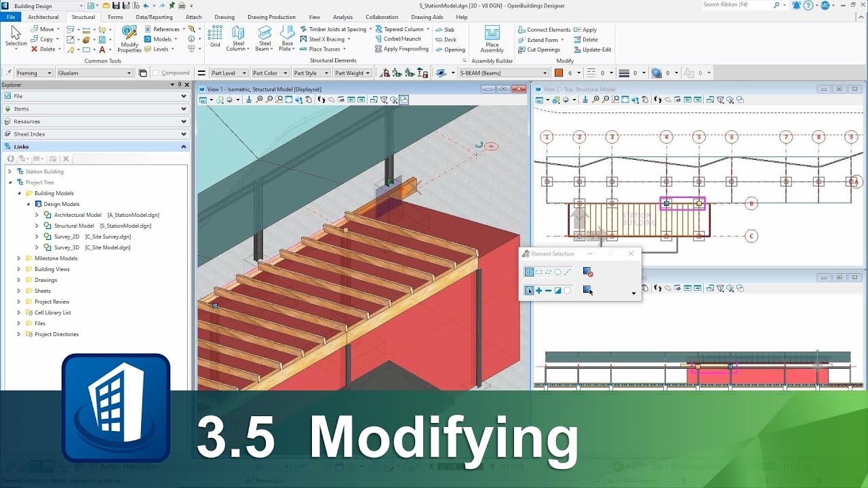Click the transparency sphere icon
The image size is (868, 488).
click(x=656, y=73)
